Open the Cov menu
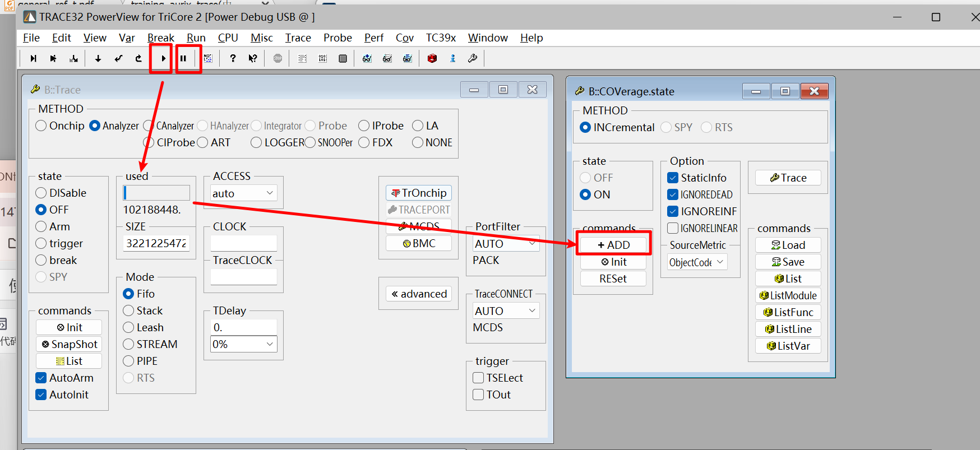Image resolution: width=980 pixels, height=450 pixels. (405, 38)
